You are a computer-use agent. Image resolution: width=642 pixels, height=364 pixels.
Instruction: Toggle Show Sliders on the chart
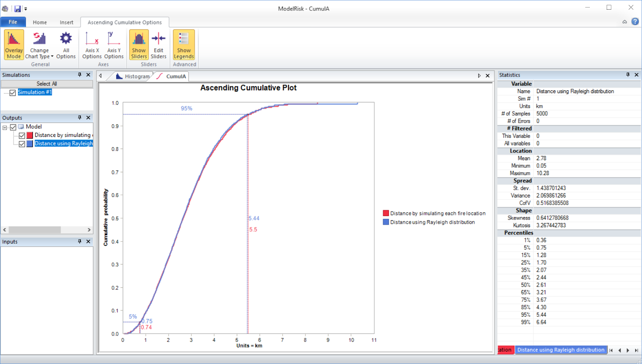(138, 44)
